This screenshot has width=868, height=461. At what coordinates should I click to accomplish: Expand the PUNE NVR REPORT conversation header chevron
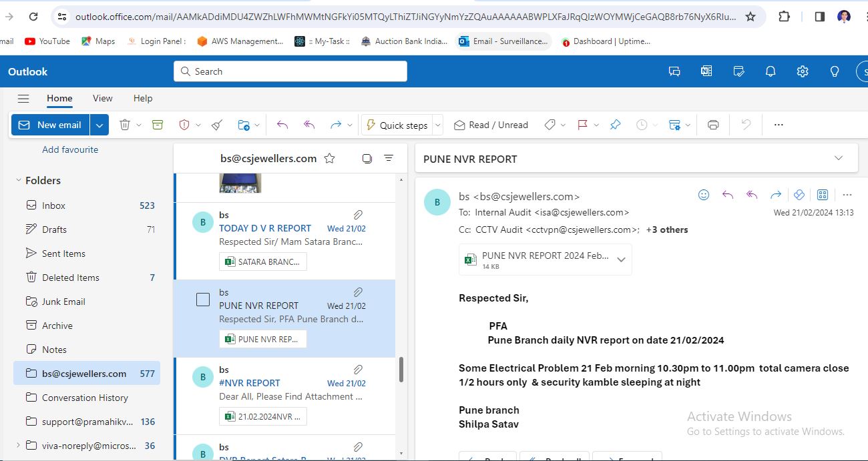[839, 158]
